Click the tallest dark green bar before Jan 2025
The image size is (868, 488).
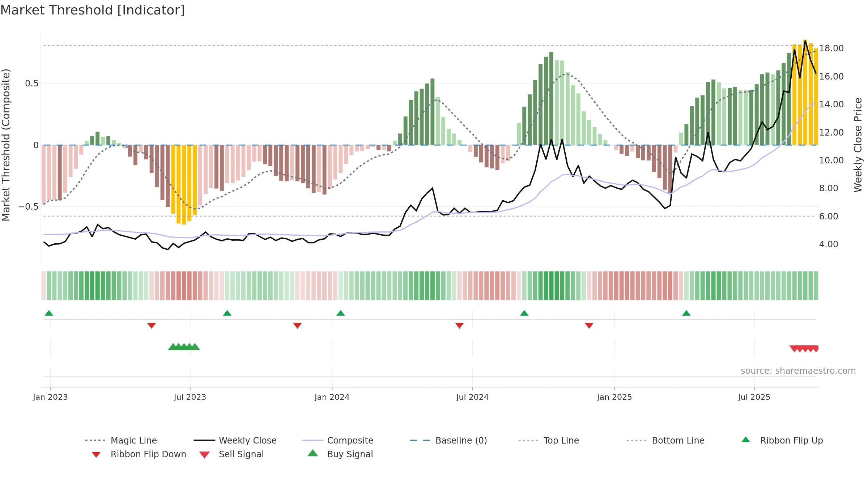pyautogui.click(x=551, y=98)
